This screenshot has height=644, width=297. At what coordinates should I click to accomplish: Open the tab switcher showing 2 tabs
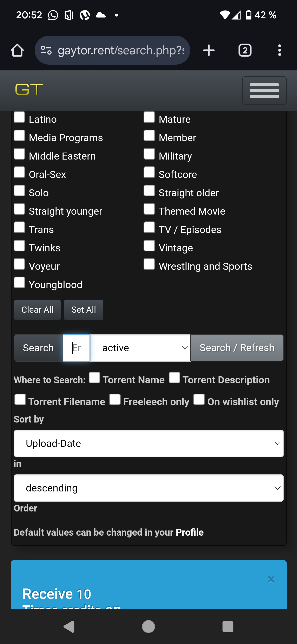pos(245,50)
